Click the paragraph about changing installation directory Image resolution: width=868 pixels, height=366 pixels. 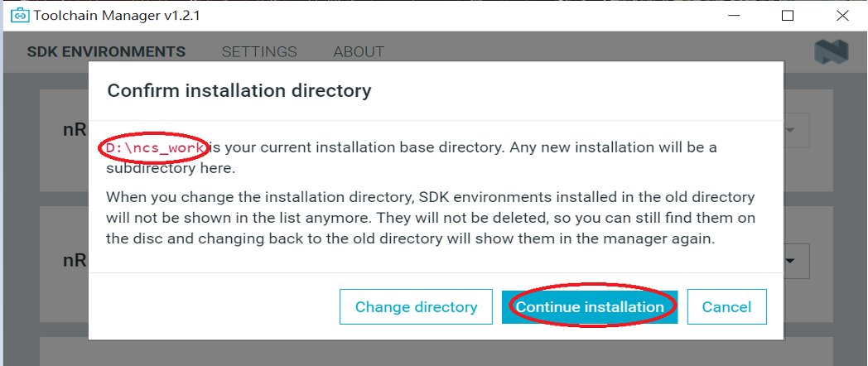click(x=431, y=219)
